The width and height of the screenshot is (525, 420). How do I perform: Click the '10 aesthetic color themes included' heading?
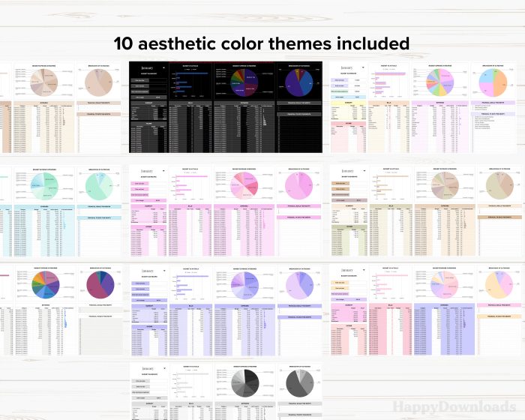tap(262, 43)
